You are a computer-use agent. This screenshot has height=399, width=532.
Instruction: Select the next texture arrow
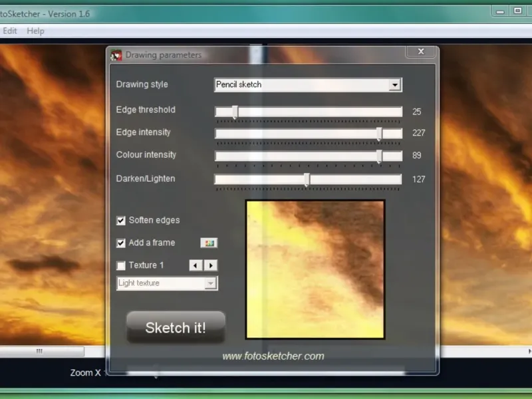click(x=211, y=265)
